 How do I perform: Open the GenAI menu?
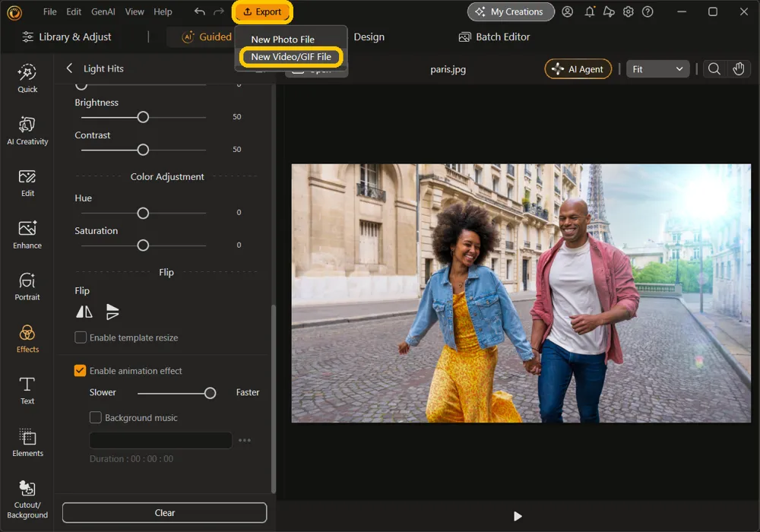[x=103, y=11]
